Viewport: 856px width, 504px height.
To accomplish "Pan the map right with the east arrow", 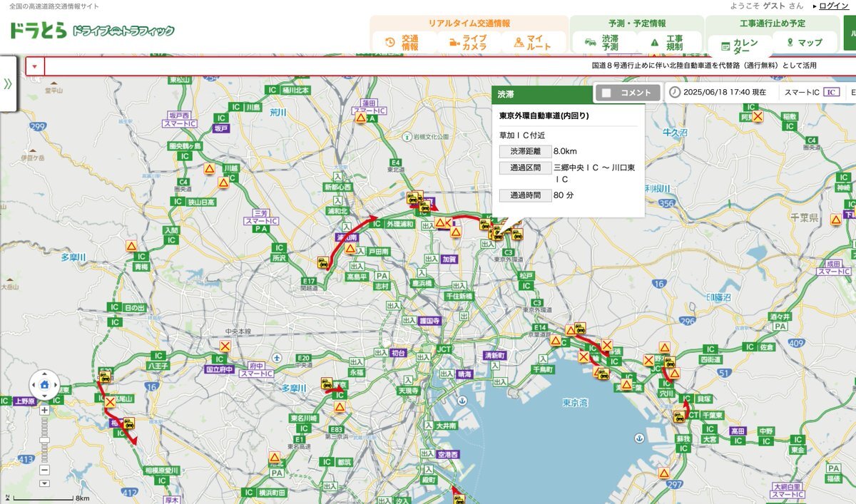I will click(55, 385).
